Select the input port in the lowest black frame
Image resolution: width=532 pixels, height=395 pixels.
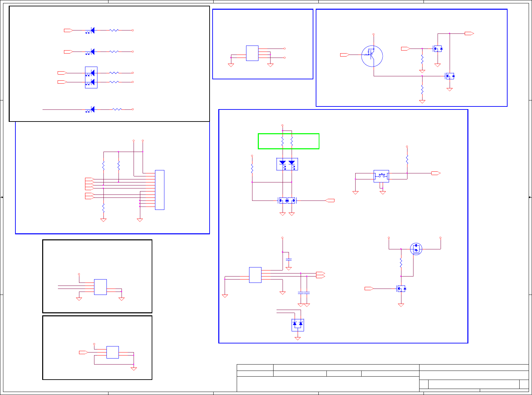tap(84, 352)
